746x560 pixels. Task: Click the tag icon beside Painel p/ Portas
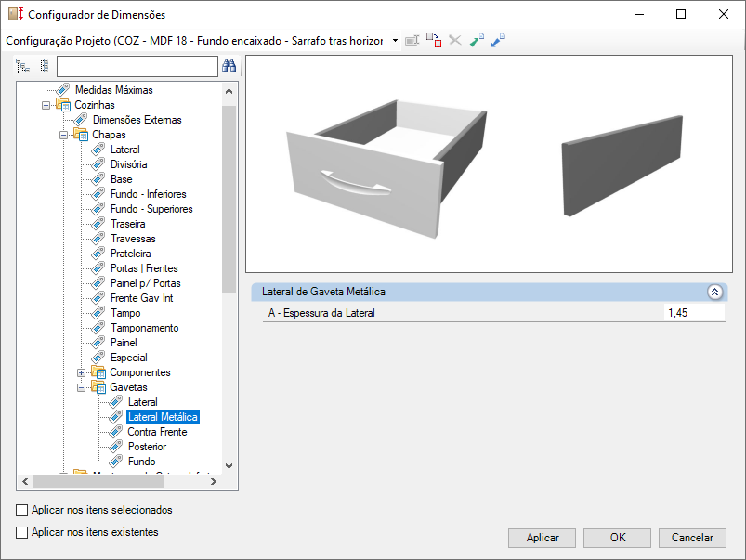pyautogui.click(x=98, y=283)
